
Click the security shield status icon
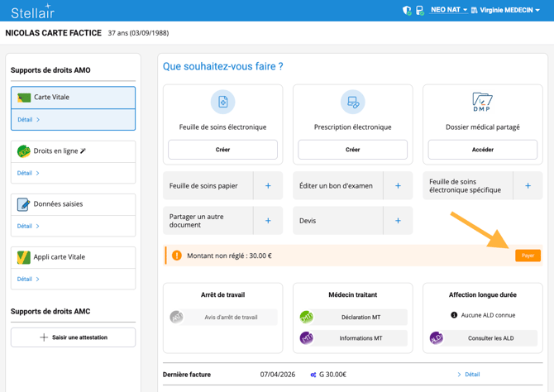407,11
